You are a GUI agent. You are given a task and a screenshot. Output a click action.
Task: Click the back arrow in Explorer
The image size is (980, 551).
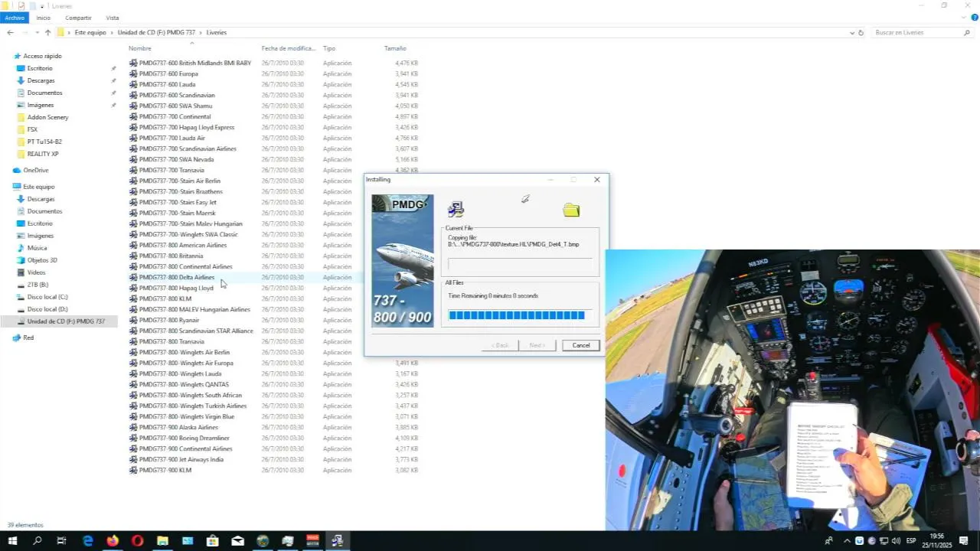[x=10, y=33]
